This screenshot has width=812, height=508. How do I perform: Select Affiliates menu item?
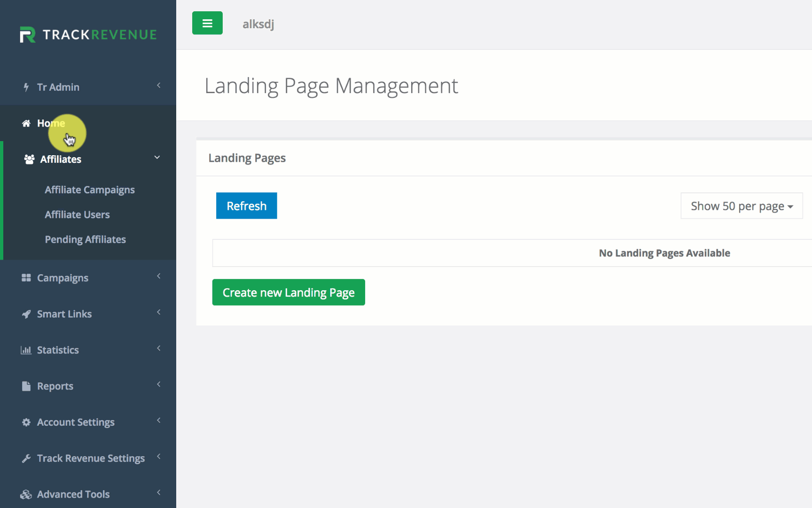(61, 159)
